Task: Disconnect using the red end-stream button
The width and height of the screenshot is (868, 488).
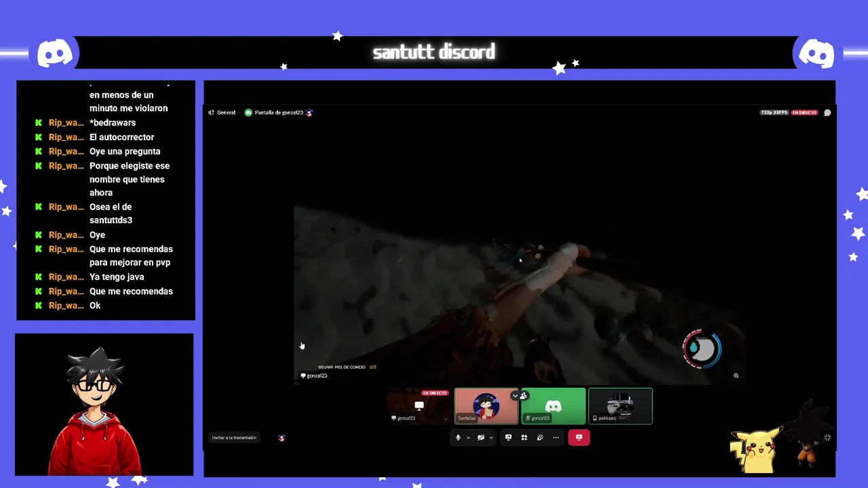Action: [578, 438]
